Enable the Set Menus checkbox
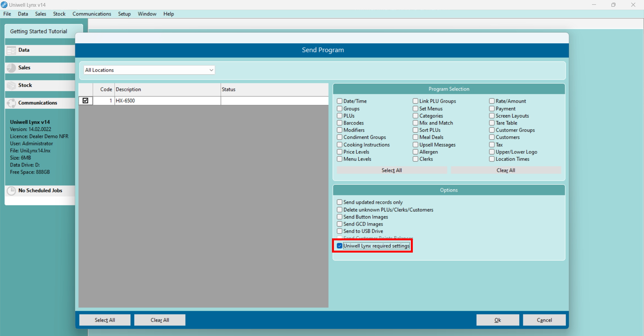The width and height of the screenshot is (644, 336). tap(415, 109)
